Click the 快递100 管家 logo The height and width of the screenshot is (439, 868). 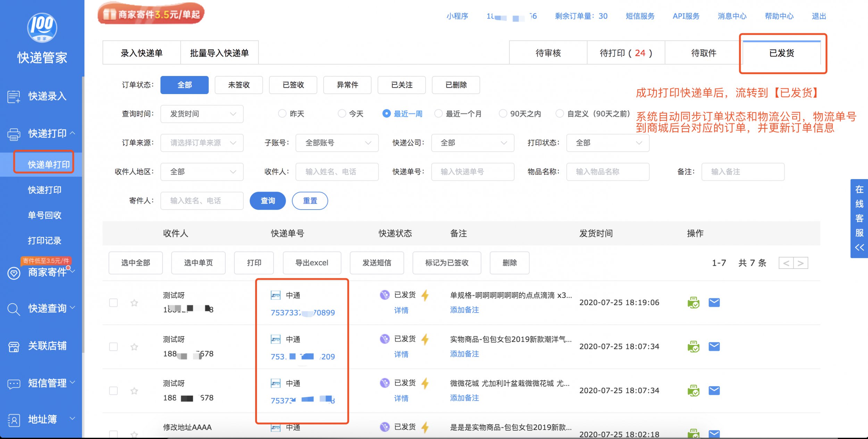tap(42, 28)
